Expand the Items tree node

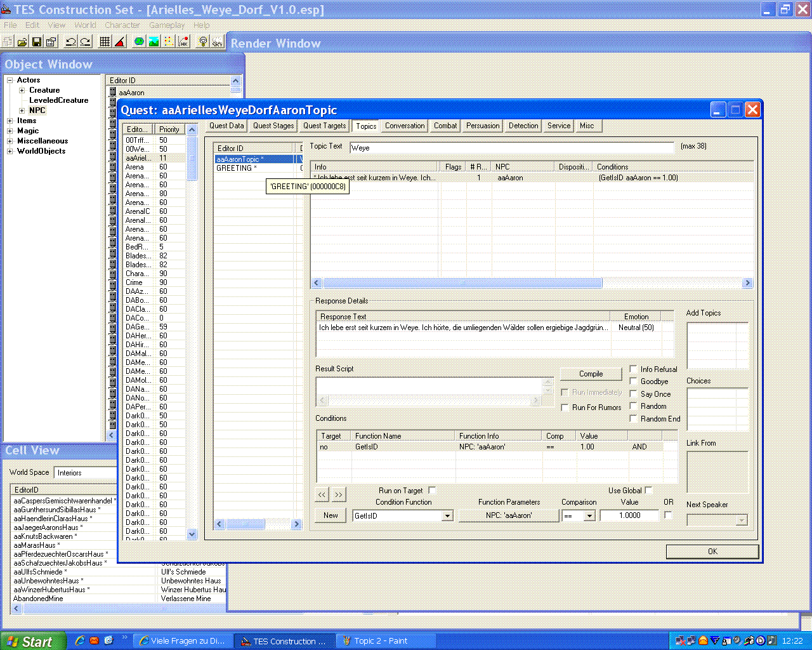[10, 121]
